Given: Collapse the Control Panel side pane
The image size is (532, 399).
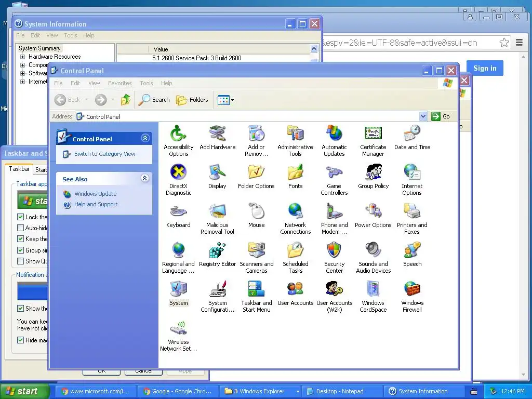Looking at the screenshot, I should [x=145, y=138].
